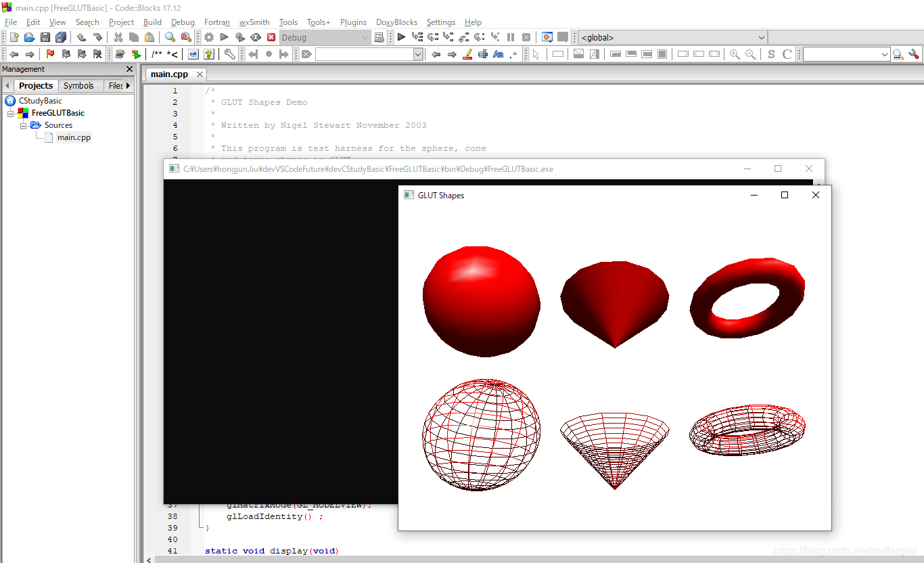
Task: Cut selection with scissors icon
Action: 118,38
